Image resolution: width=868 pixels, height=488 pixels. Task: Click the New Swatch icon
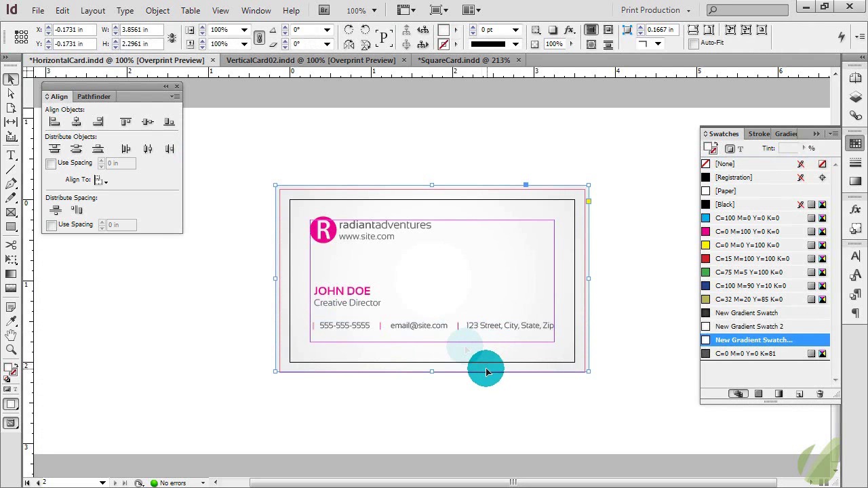coord(799,394)
